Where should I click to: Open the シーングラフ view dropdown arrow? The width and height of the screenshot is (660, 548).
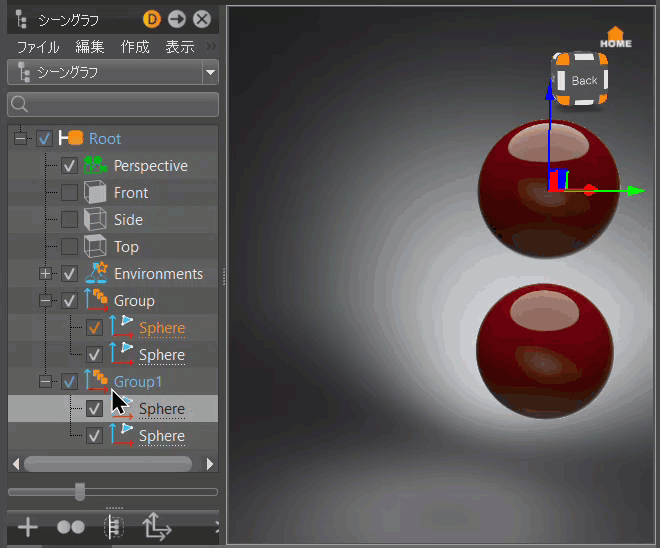tap(210, 72)
